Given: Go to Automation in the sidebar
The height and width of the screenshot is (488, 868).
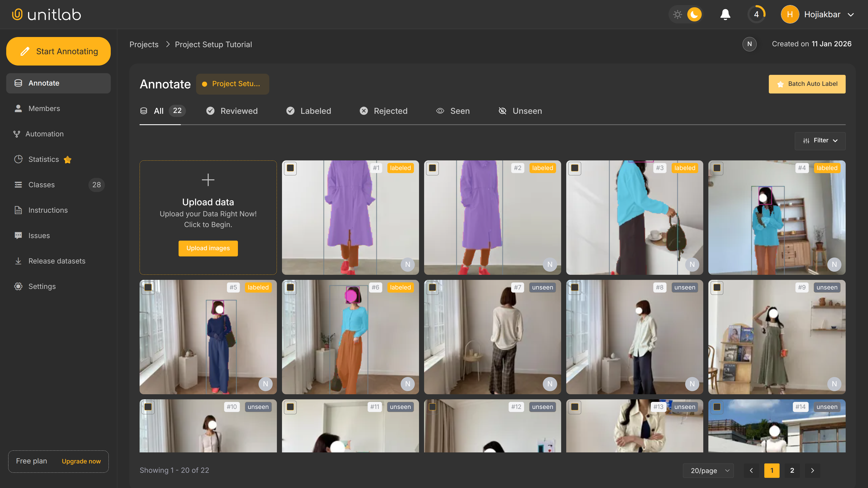Looking at the screenshot, I should tap(44, 134).
